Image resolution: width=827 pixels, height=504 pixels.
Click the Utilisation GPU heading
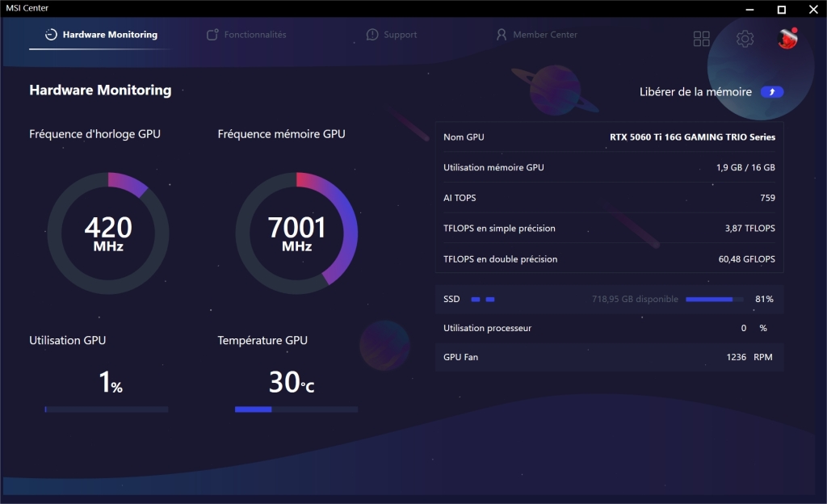click(x=68, y=340)
